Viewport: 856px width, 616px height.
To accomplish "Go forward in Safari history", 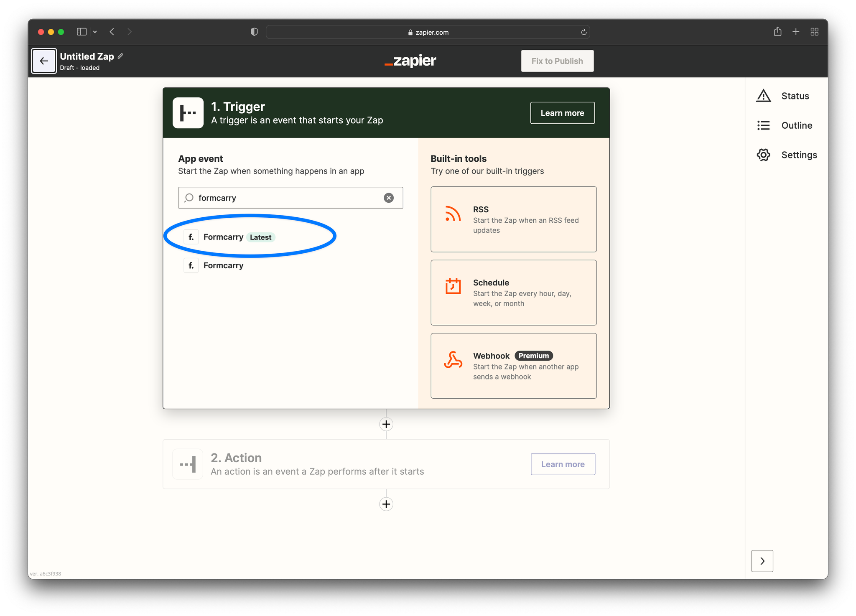I will pyautogui.click(x=130, y=32).
